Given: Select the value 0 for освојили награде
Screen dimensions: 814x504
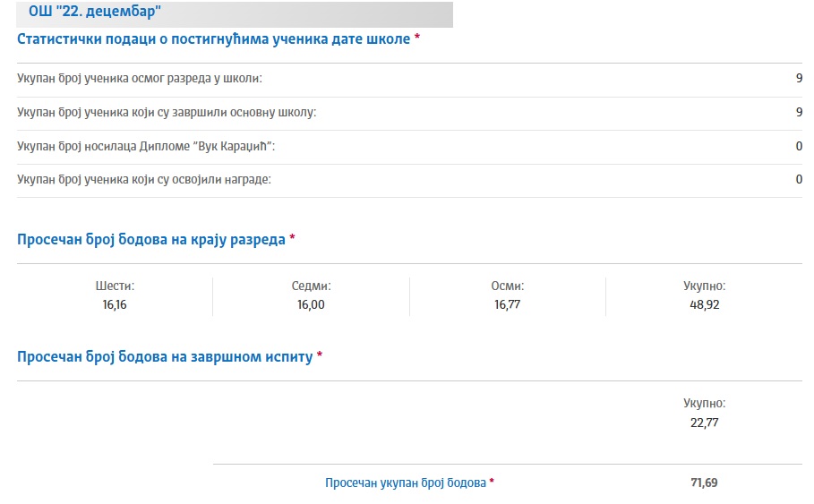Looking at the screenshot, I should 799,180.
